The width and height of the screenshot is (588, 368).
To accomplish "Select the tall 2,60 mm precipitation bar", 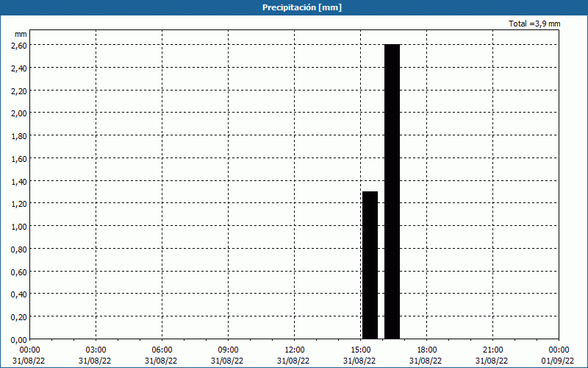I will [392, 191].
